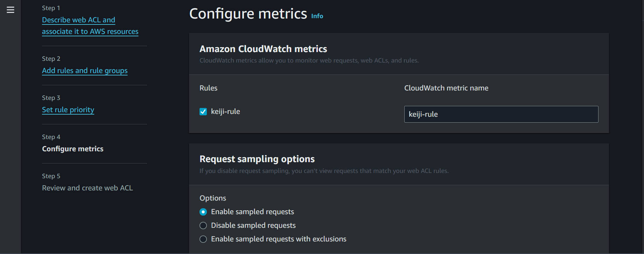Image resolution: width=644 pixels, height=254 pixels.
Task: Click the Request sampling options heading
Action: (257, 159)
